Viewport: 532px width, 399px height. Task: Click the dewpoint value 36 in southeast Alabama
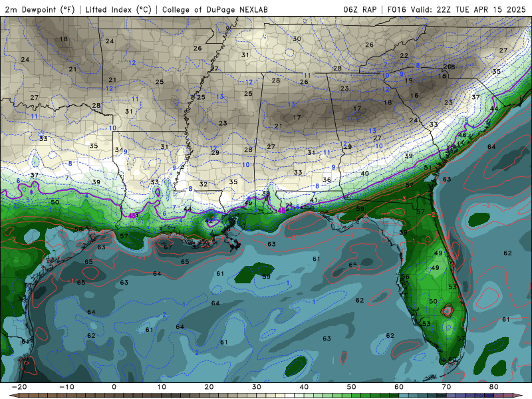point(327,180)
